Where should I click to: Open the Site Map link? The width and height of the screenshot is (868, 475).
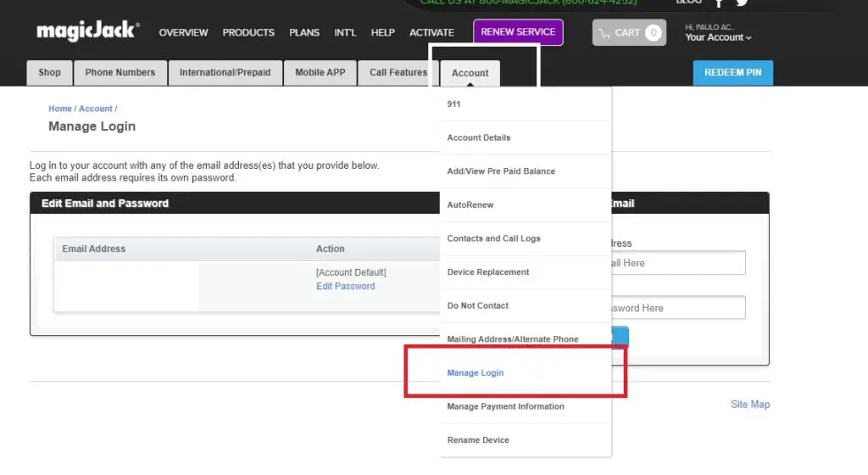click(x=749, y=405)
